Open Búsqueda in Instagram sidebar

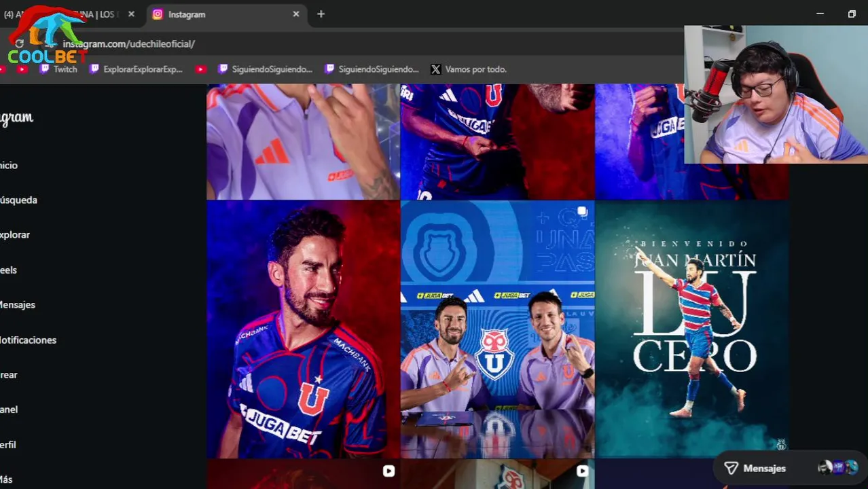tap(18, 200)
